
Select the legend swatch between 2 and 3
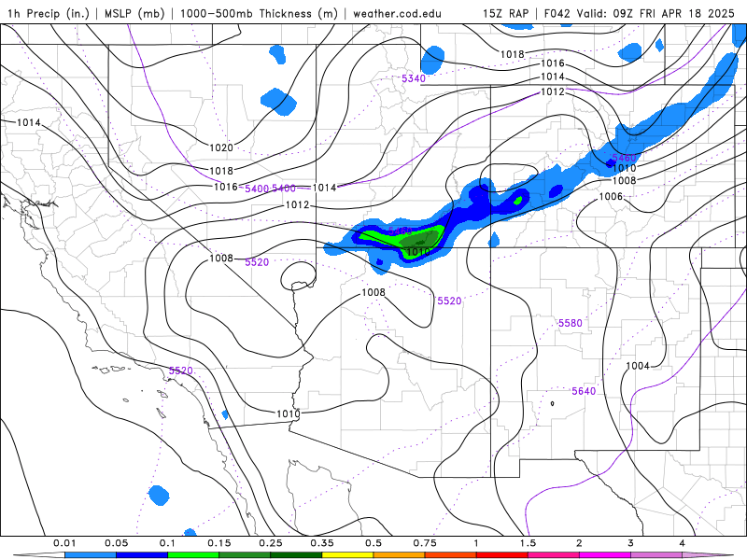click(605, 555)
